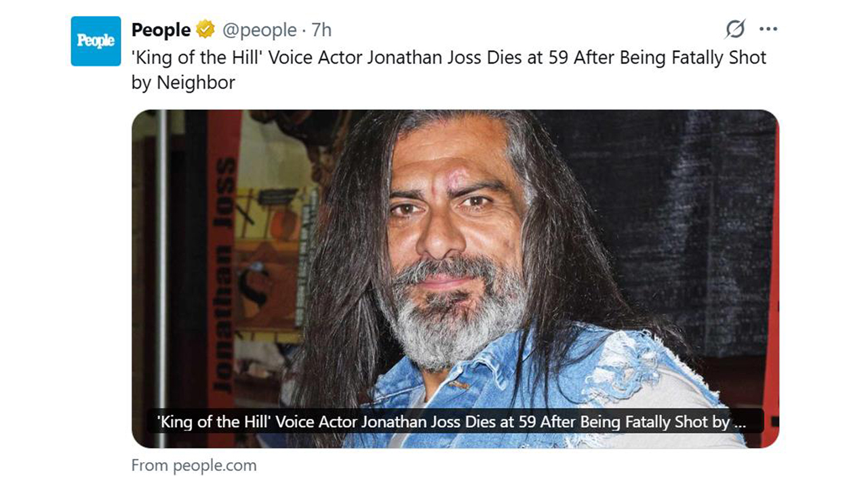Viewport: 868px width, 488px height.
Task: Click the gold verified badge beside People
Action: pos(205,30)
